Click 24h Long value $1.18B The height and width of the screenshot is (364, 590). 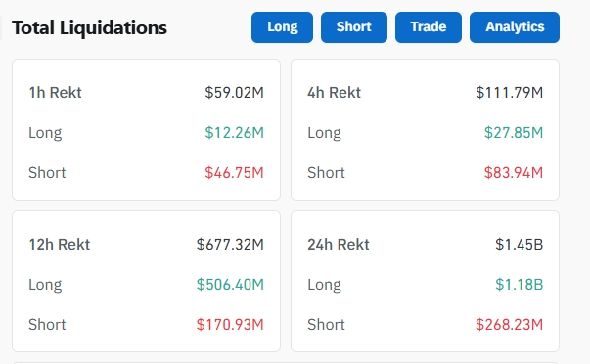point(519,285)
